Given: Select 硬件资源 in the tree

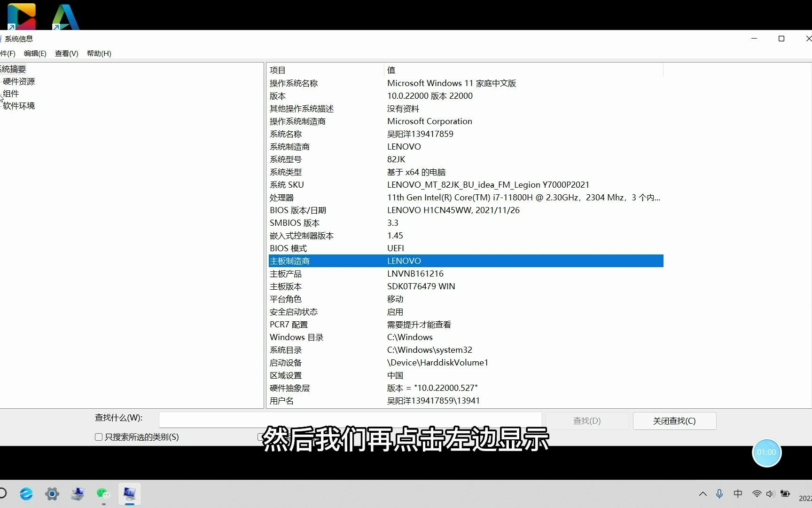Looking at the screenshot, I should click(x=19, y=81).
